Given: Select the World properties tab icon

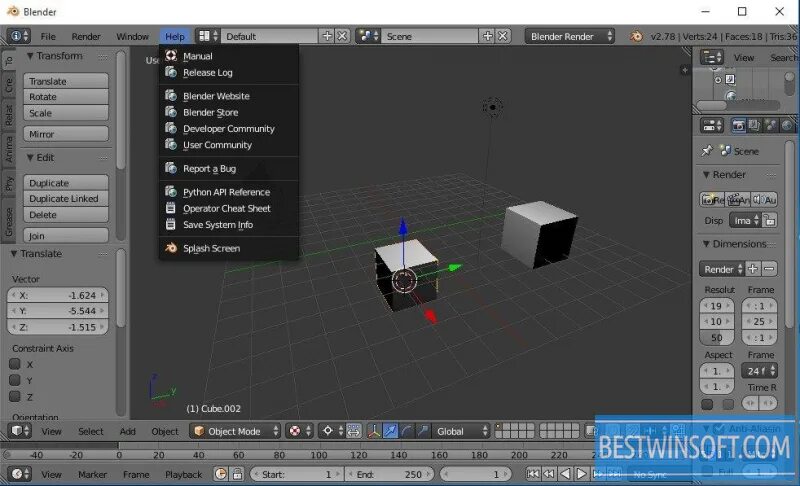Looking at the screenshot, I should click(x=787, y=125).
